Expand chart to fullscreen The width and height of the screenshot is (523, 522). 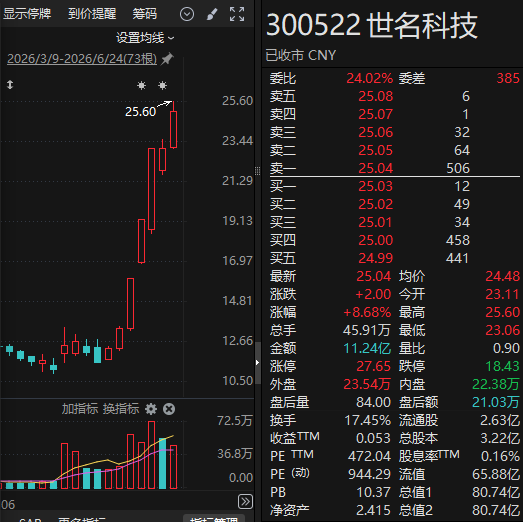pos(237,14)
